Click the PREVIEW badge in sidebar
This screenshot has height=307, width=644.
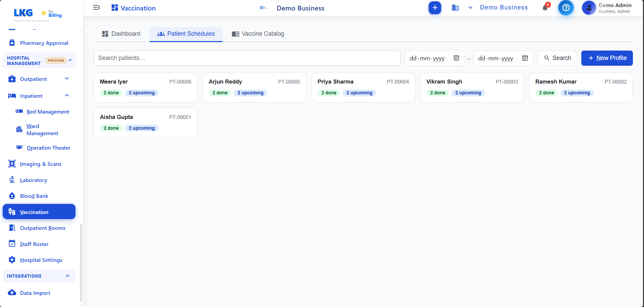pyautogui.click(x=56, y=61)
